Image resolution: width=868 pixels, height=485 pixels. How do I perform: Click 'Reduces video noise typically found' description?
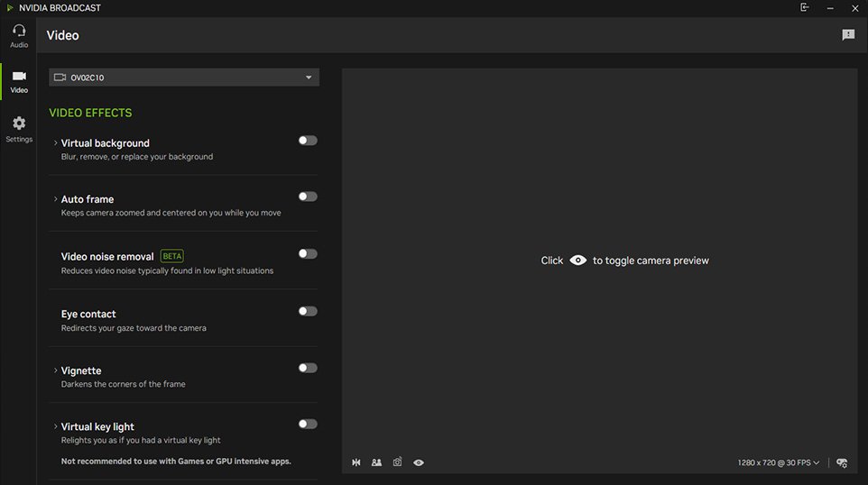point(167,270)
